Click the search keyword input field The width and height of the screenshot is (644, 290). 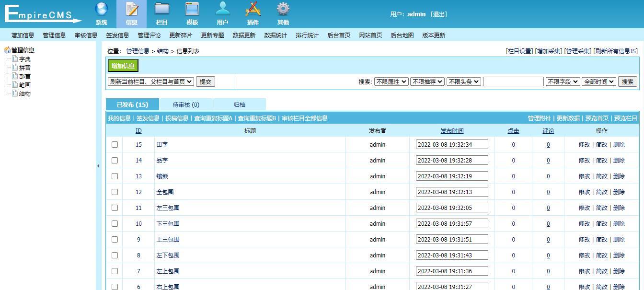coord(513,81)
